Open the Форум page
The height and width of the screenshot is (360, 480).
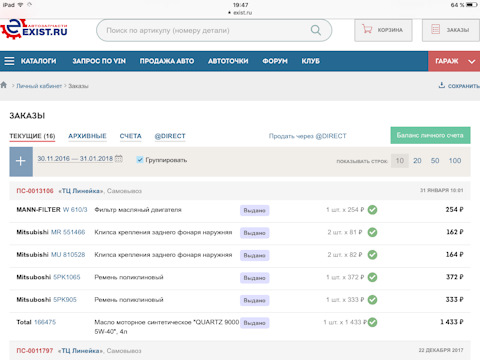coord(275,61)
